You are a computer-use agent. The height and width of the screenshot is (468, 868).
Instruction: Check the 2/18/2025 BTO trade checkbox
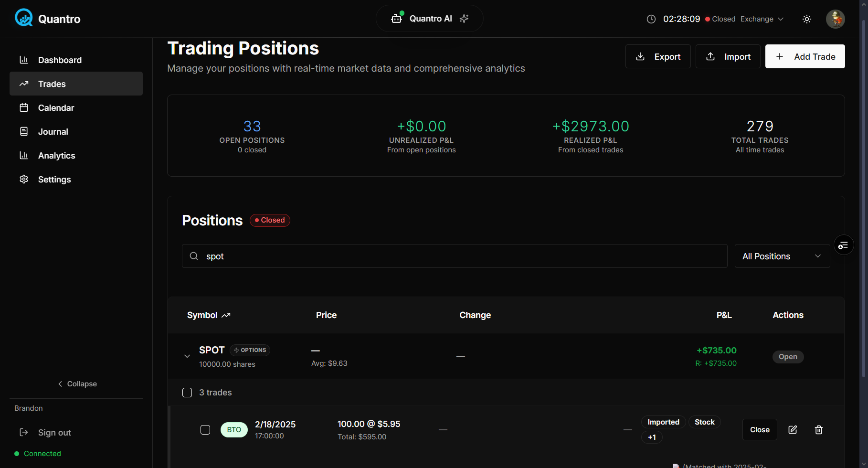[x=205, y=430]
